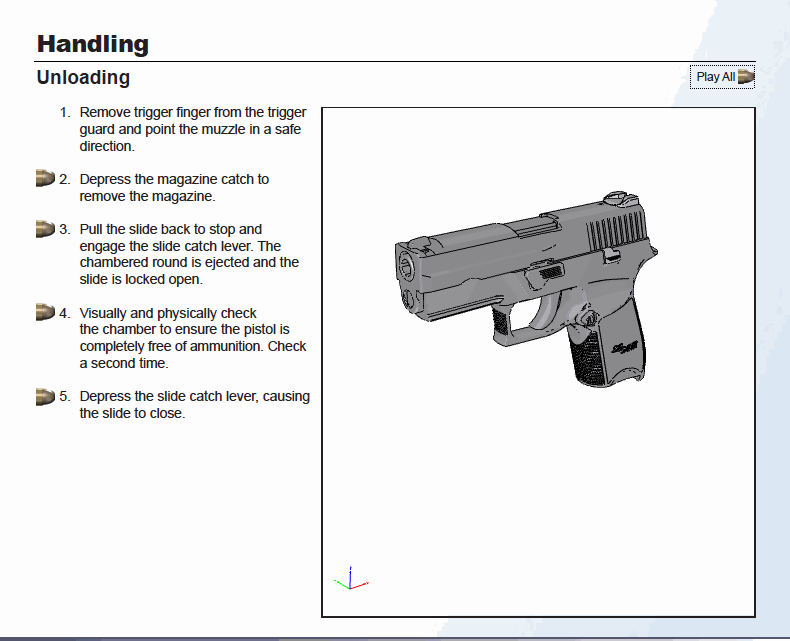The height and width of the screenshot is (641, 790).
Task: Click the bullet icon beside step 4
Action: 44,313
